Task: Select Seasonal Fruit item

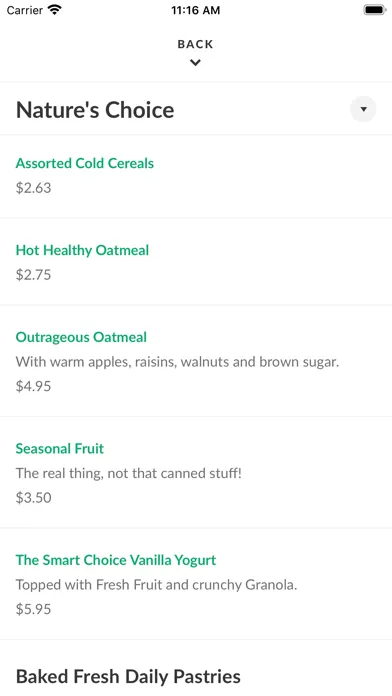Action: pos(60,449)
